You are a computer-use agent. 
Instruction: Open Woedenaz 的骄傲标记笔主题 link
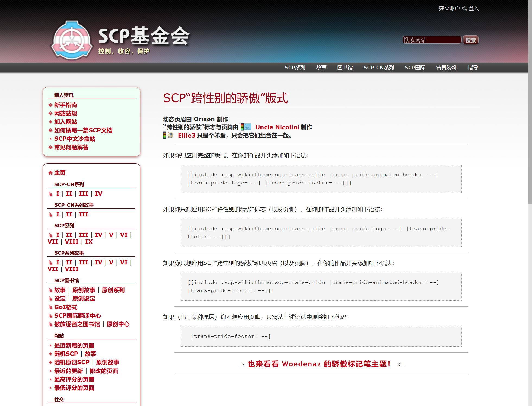(x=319, y=364)
